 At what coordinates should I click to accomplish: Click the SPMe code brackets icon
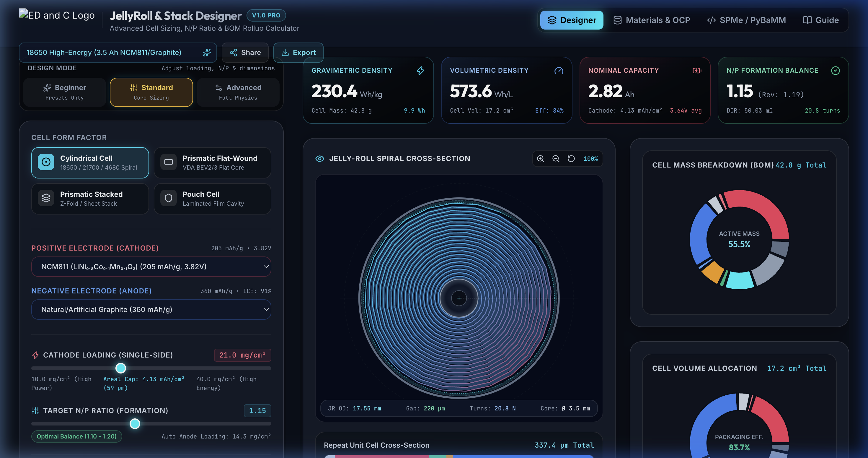click(711, 20)
